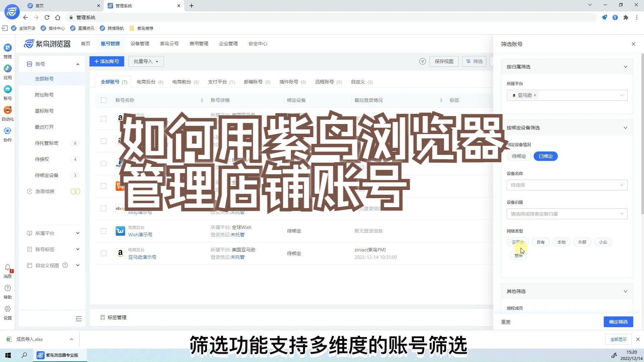Sort by 账号名称 column arrows
The height and width of the screenshot is (362, 644).
202,100
